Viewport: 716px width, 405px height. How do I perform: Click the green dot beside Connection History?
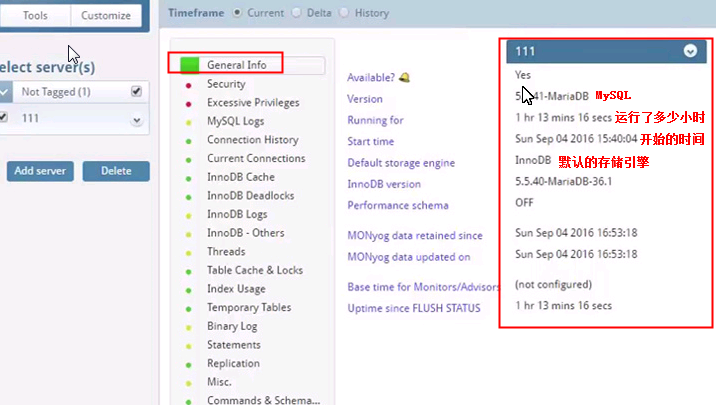pyautogui.click(x=189, y=142)
